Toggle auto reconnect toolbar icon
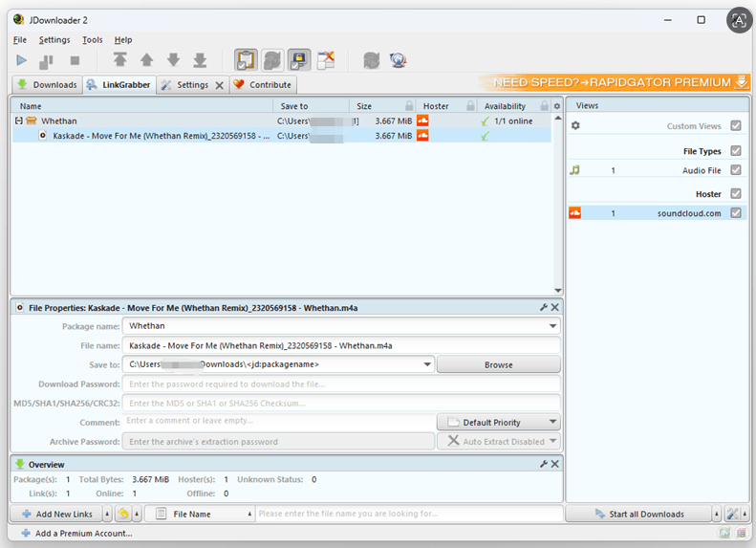 tap(272, 60)
